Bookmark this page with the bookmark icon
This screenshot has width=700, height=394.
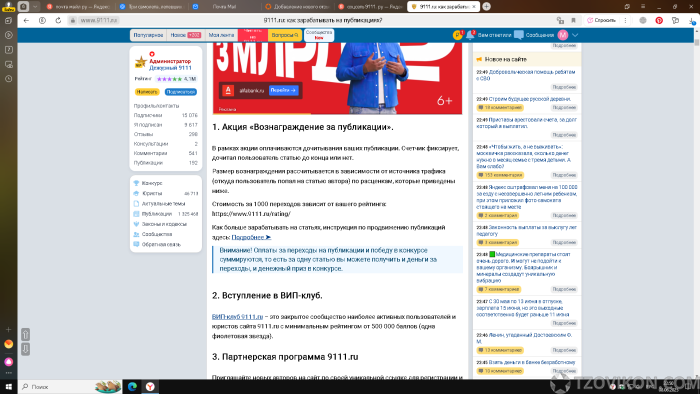tap(574, 21)
